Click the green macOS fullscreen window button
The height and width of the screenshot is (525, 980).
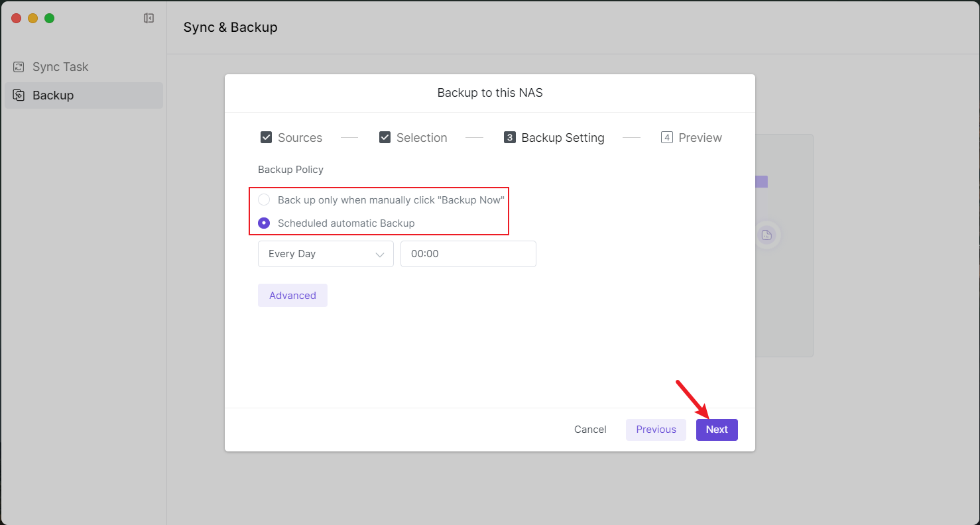pos(49,19)
